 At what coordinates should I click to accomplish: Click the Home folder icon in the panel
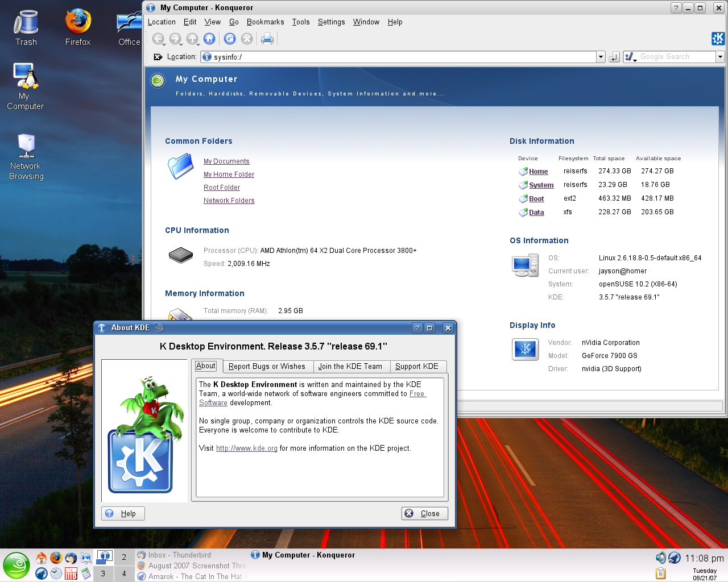[42, 558]
